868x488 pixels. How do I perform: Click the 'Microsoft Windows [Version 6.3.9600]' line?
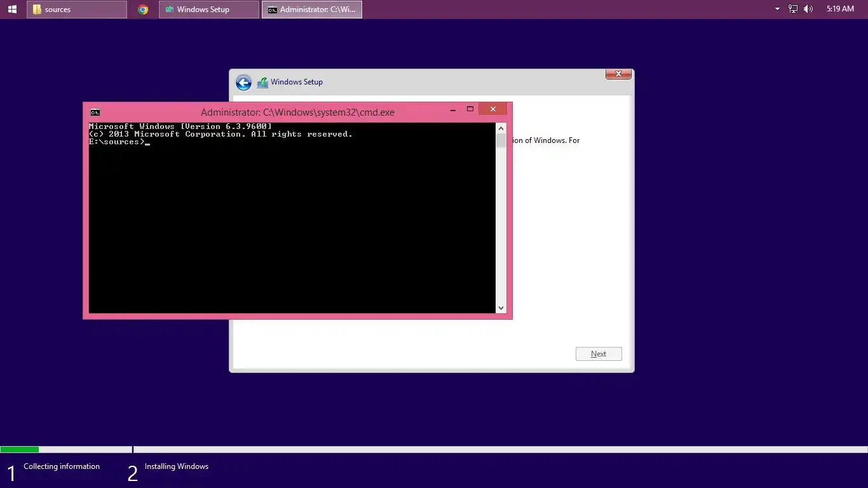[x=180, y=126]
